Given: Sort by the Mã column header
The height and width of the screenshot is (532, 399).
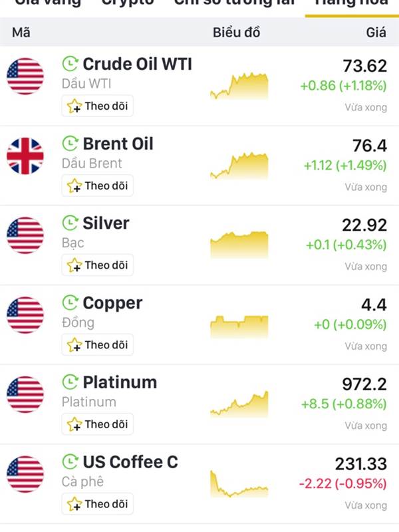Looking at the screenshot, I should coord(21,33).
